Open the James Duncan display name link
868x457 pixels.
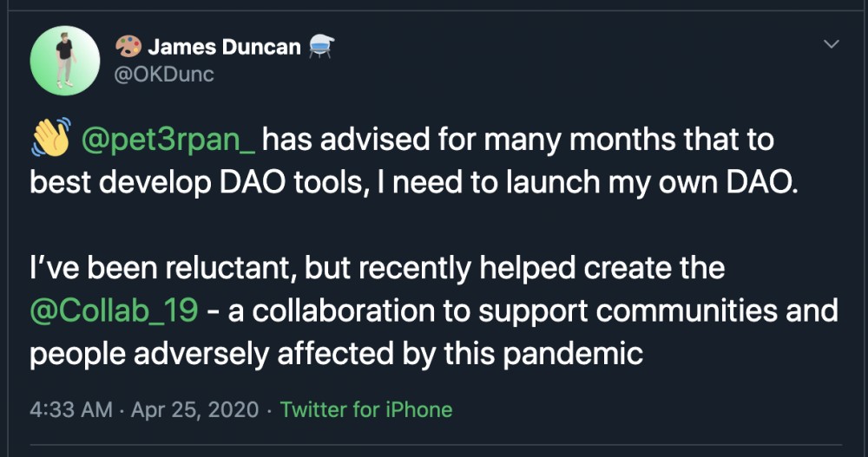coord(222,47)
